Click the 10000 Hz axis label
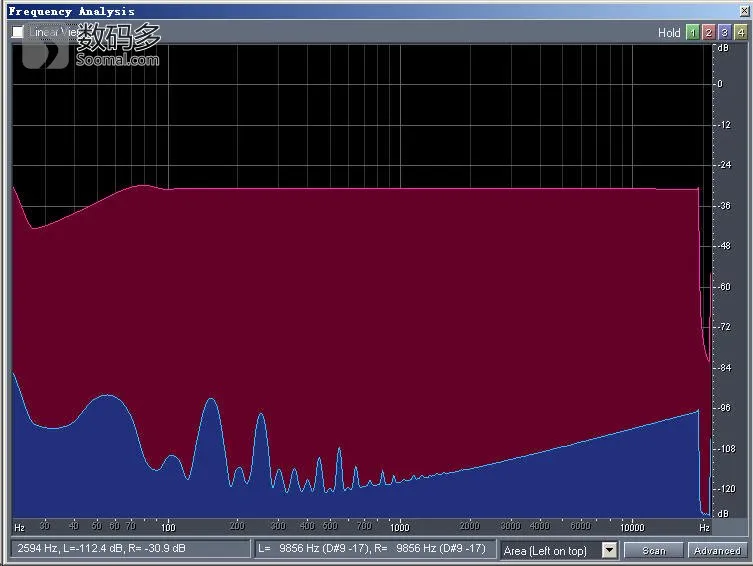This screenshot has width=753, height=566. click(x=632, y=528)
